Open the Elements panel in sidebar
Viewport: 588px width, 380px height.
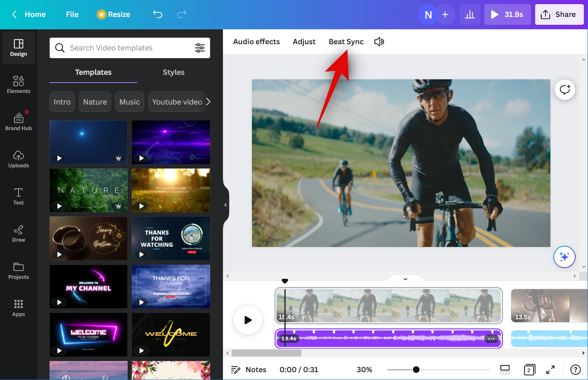point(19,85)
